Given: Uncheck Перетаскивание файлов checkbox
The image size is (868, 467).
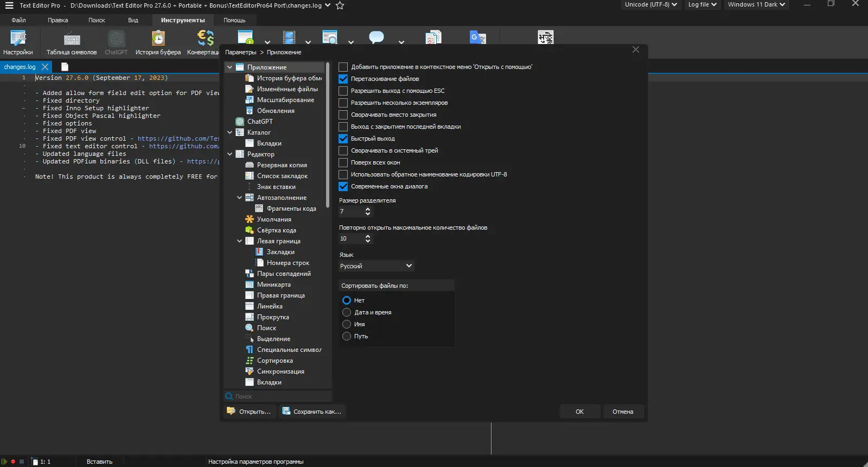Looking at the screenshot, I should [x=343, y=79].
